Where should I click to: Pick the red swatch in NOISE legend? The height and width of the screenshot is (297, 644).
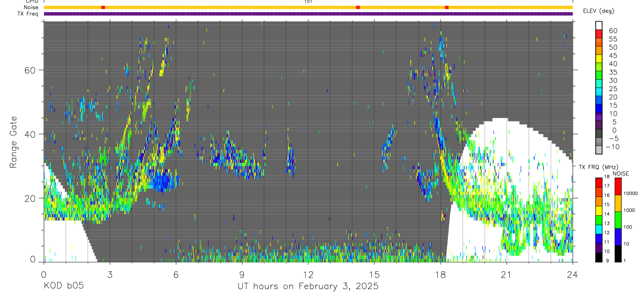pyautogui.click(x=618, y=186)
